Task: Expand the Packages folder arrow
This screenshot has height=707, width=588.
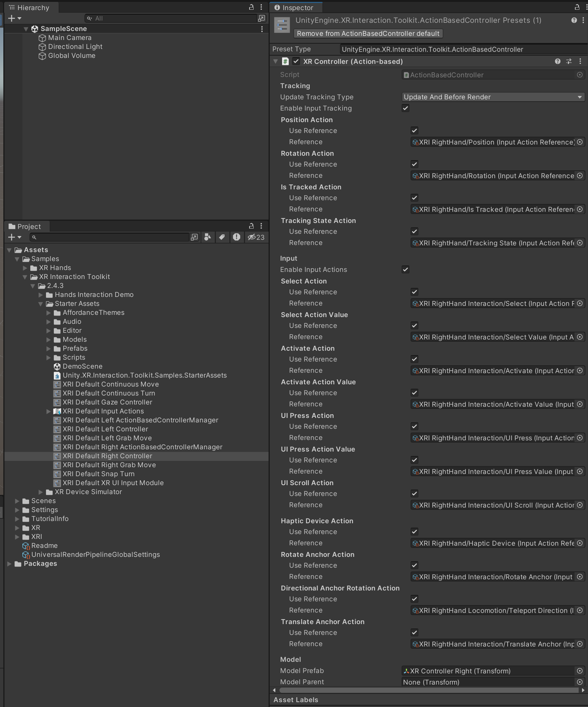Action: (9, 564)
